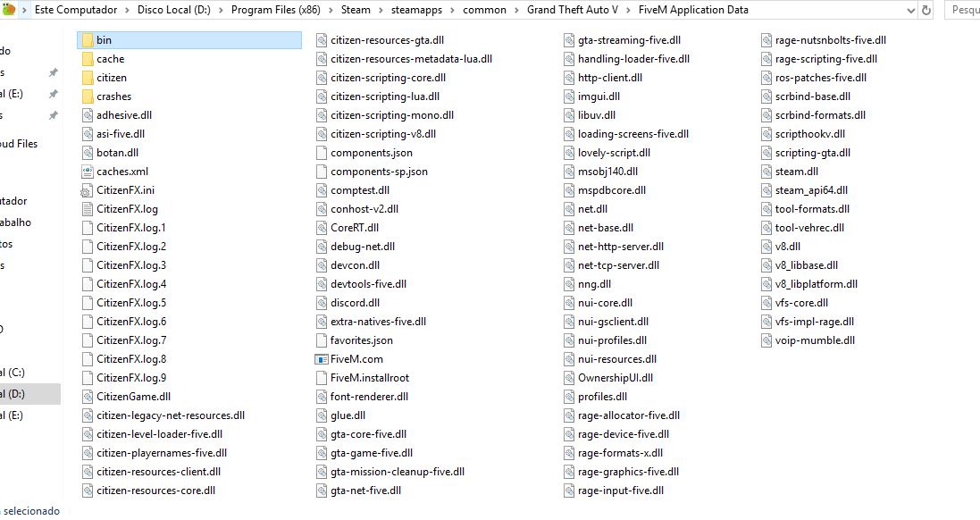This screenshot has width=980, height=520.
Task: Expand the chevron after Steam breadcrumb
Action: (379, 10)
